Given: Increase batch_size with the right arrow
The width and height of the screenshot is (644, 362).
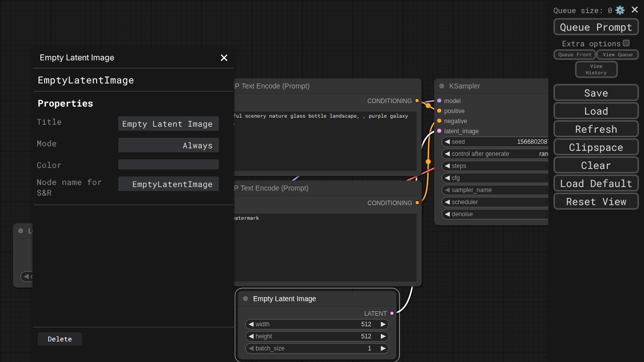Looking at the screenshot, I should [x=383, y=348].
